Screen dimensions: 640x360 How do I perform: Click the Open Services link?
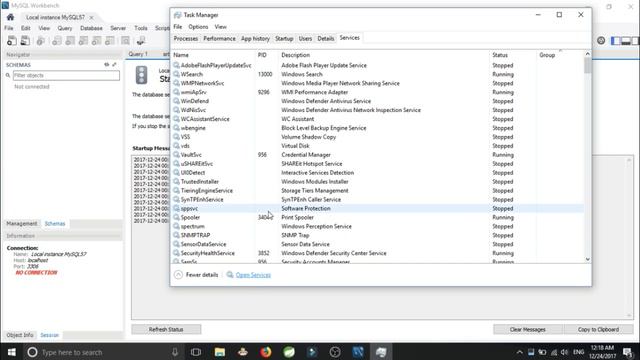click(x=253, y=275)
